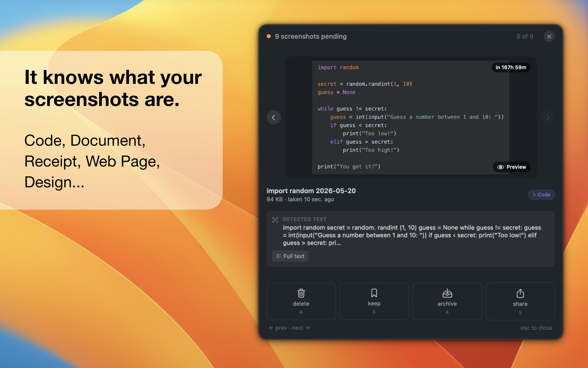Open the Code category tag
The width and height of the screenshot is (588, 368).
tap(541, 195)
